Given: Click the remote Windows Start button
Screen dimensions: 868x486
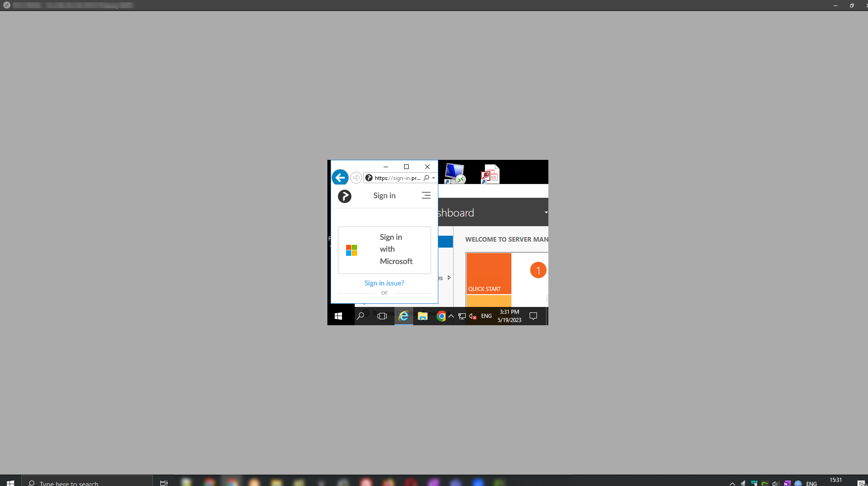Looking at the screenshot, I should (x=338, y=316).
